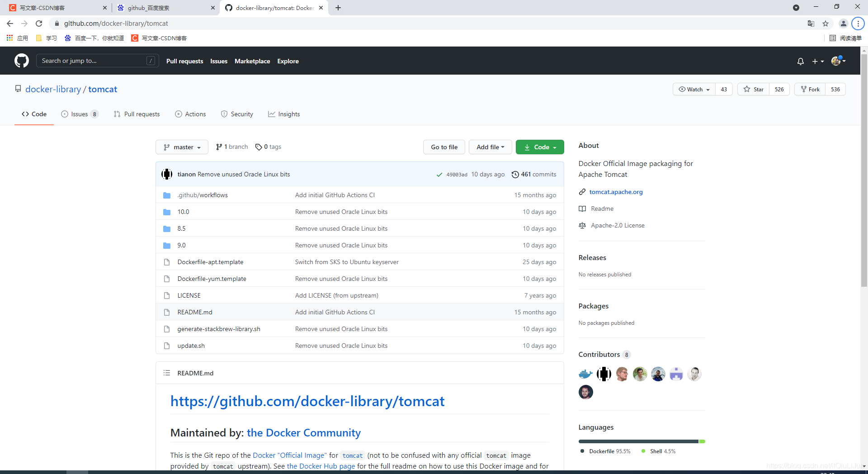Open the Add LICENSE (from upstream) commit

click(x=337, y=295)
